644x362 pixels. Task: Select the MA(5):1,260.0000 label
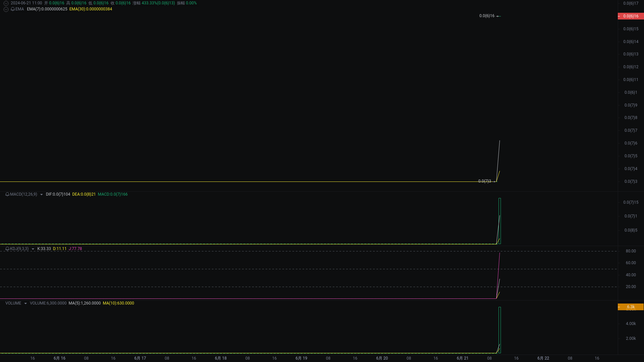tap(85, 303)
